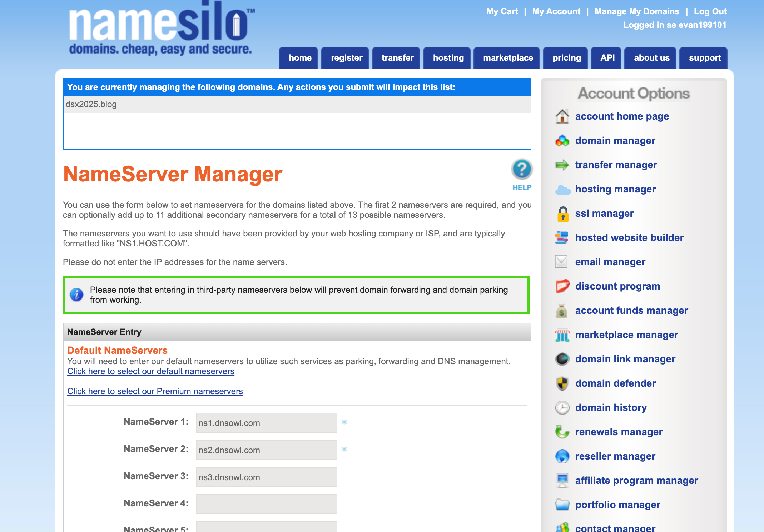
Task: Focus the empty NameServer 4 field
Action: coord(266,504)
